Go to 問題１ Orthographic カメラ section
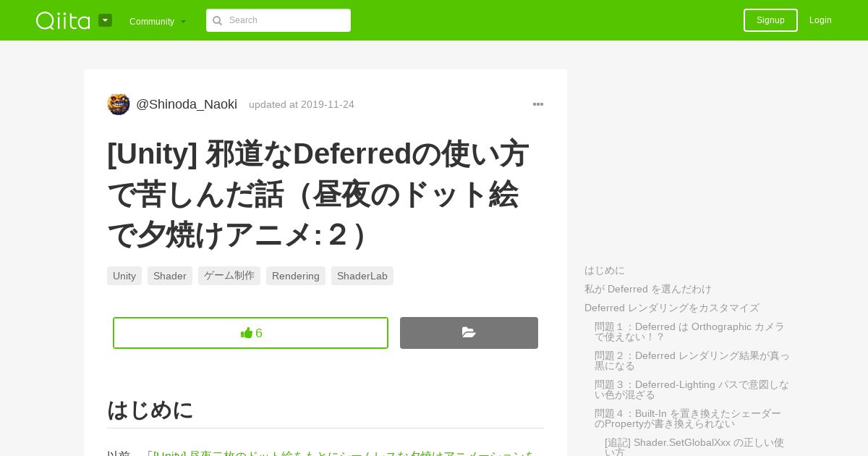The height and width of the screenshot is (456, 868). pyautogui.click(x=689, y=332)
